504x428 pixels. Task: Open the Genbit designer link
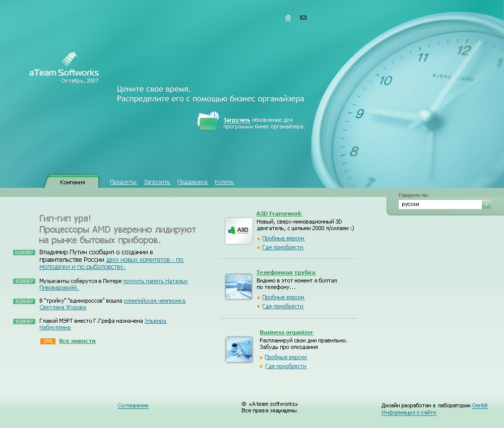click(x=480, y=405)
